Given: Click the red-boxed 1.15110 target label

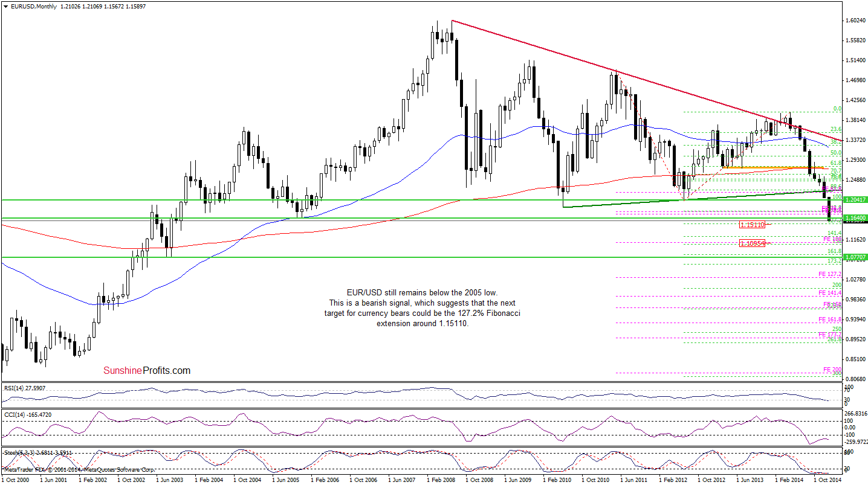Looking at the screenshot, I should (753, 225).
